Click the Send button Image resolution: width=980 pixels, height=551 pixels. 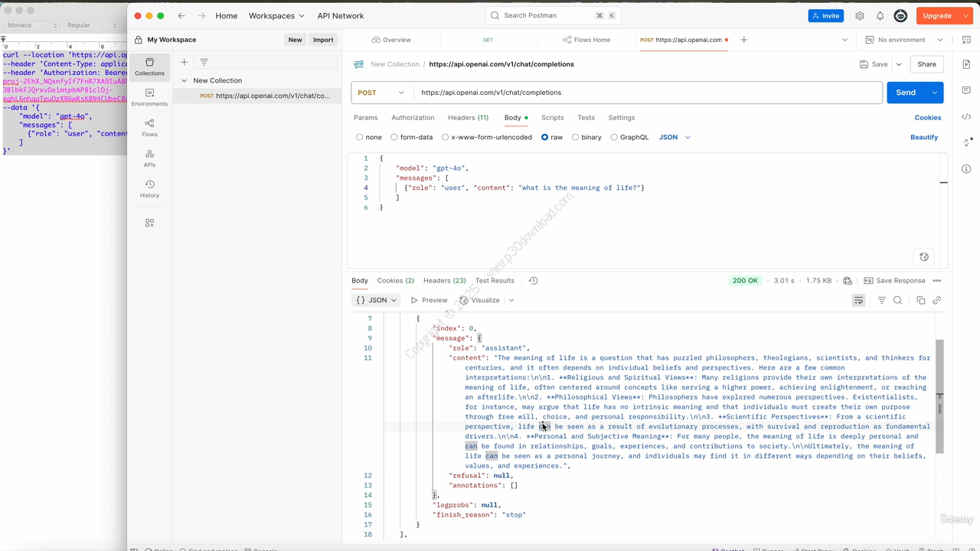click(906, 93)
